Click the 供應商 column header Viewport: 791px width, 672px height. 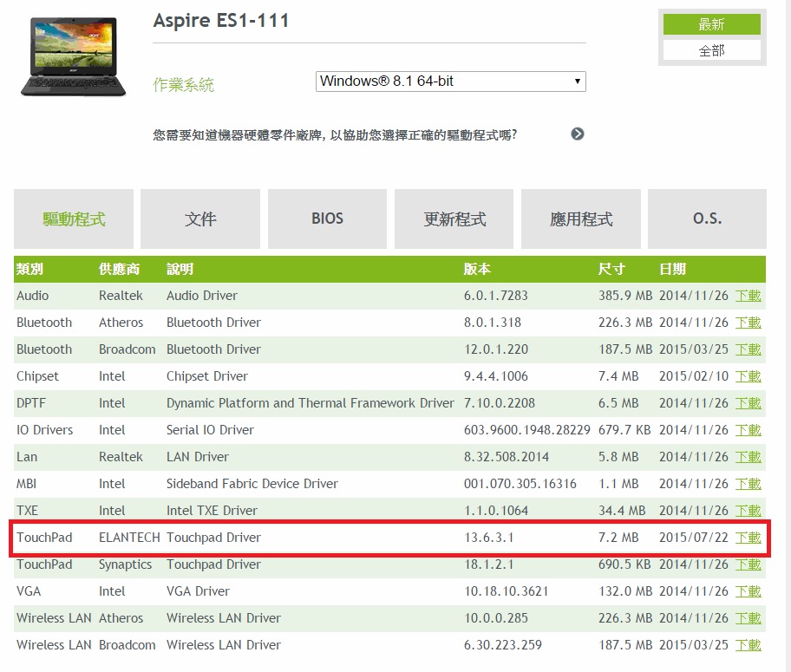tap(119, 269)
